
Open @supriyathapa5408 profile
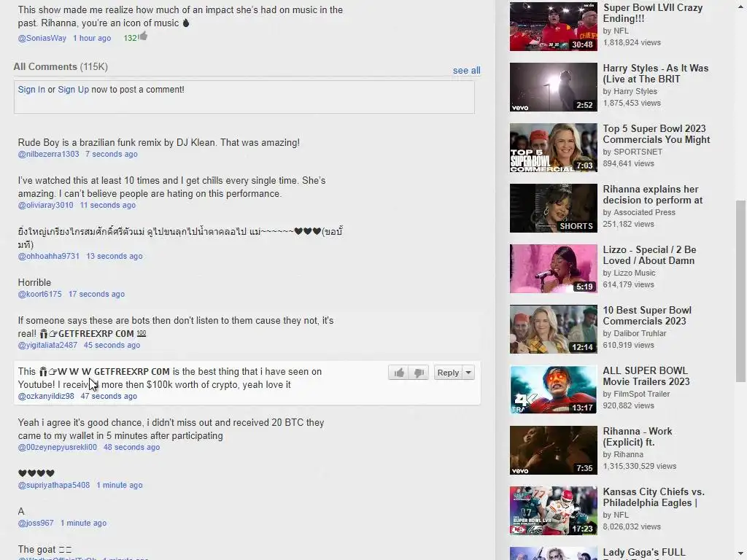click(x=54, y=485)
